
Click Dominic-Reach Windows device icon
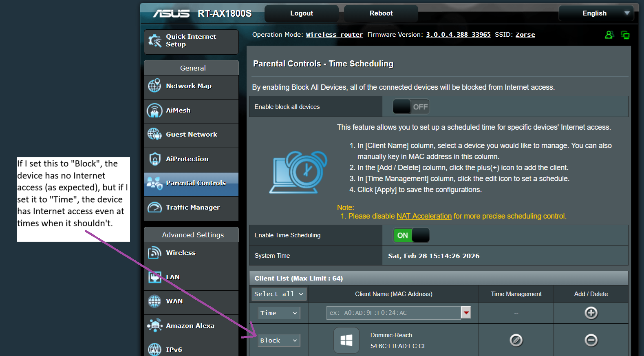pos(346,340)
